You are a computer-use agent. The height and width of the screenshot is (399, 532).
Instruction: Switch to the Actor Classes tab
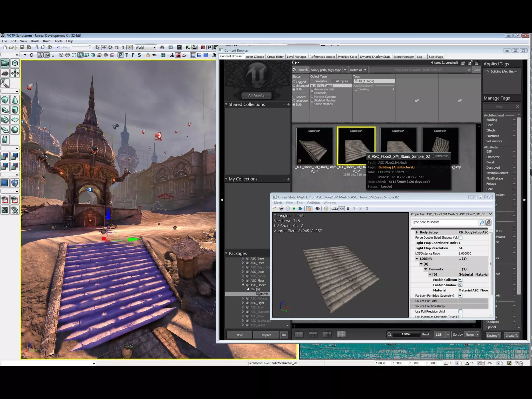(x=255, y=57)
